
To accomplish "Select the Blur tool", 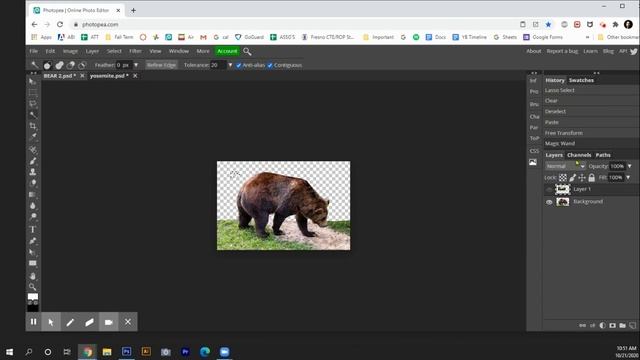I will (33, 206).
